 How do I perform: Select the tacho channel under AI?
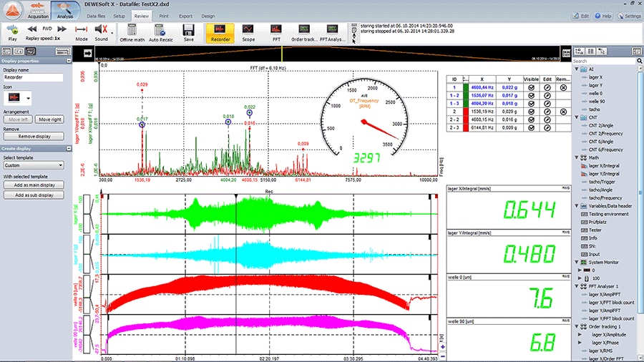click(594, 109)
